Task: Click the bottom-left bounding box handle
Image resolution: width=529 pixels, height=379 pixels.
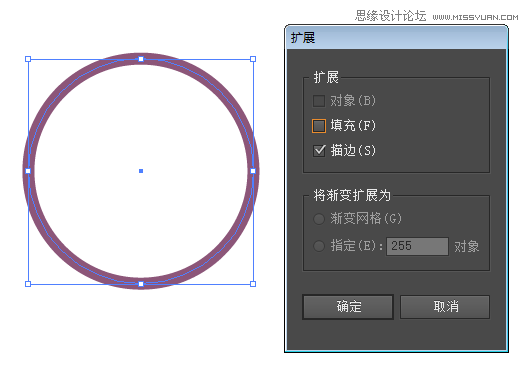Action: coord(28,284)
